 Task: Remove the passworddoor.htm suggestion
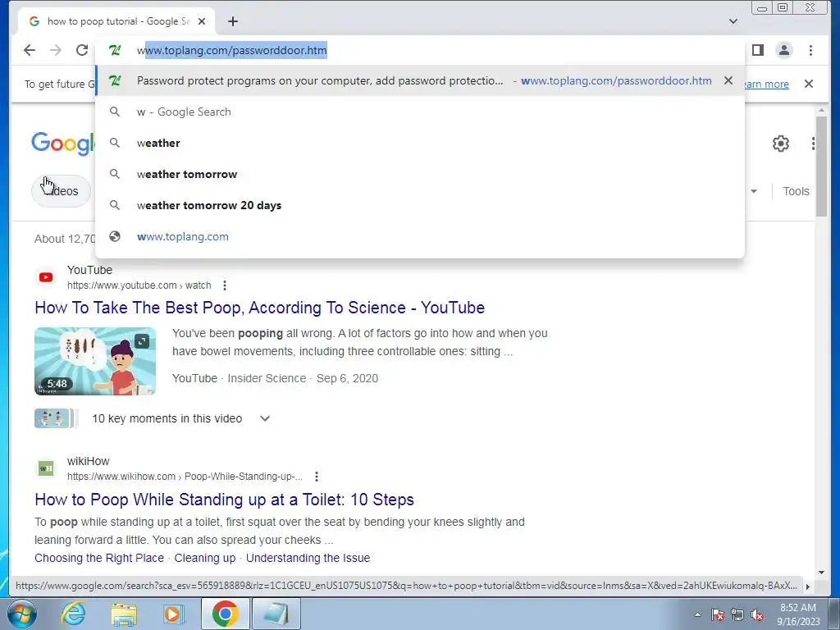point(728,80)
